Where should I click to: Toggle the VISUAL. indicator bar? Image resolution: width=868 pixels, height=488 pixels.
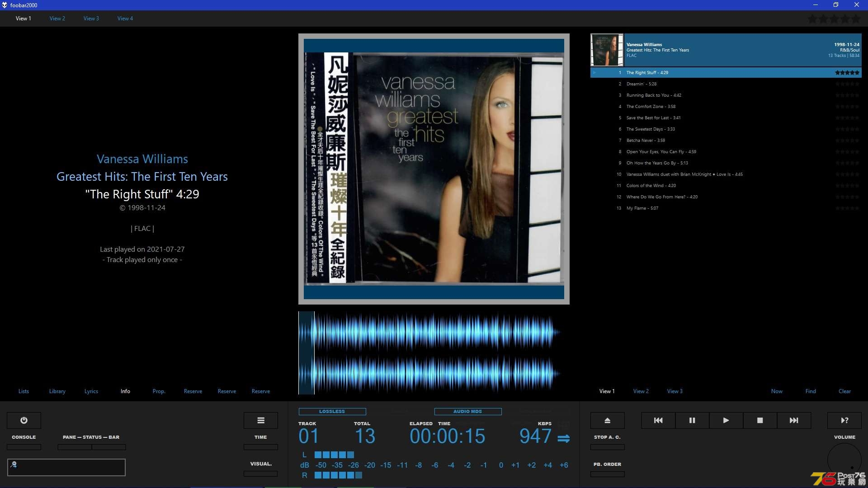261,474
